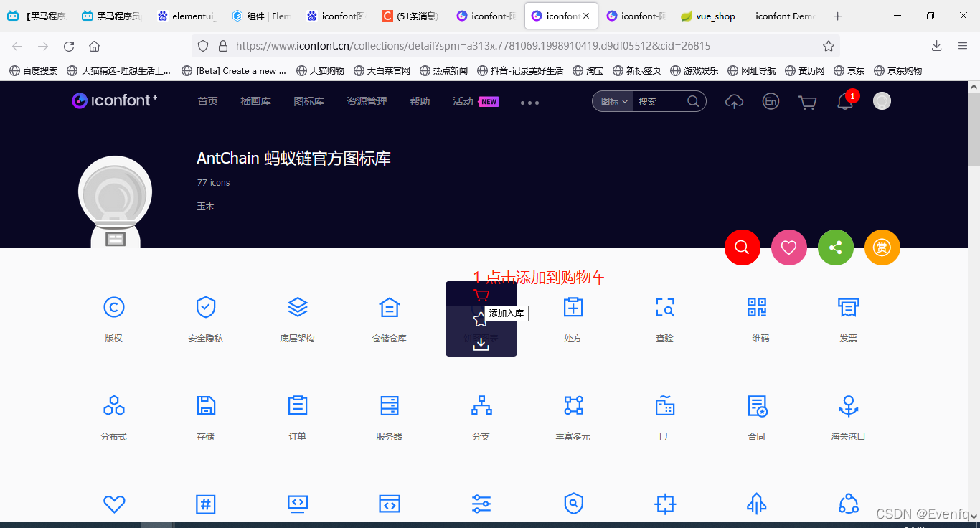Click the 发票 invoice icon
This screenshot has height=528, width=980.
coord(849,307)
